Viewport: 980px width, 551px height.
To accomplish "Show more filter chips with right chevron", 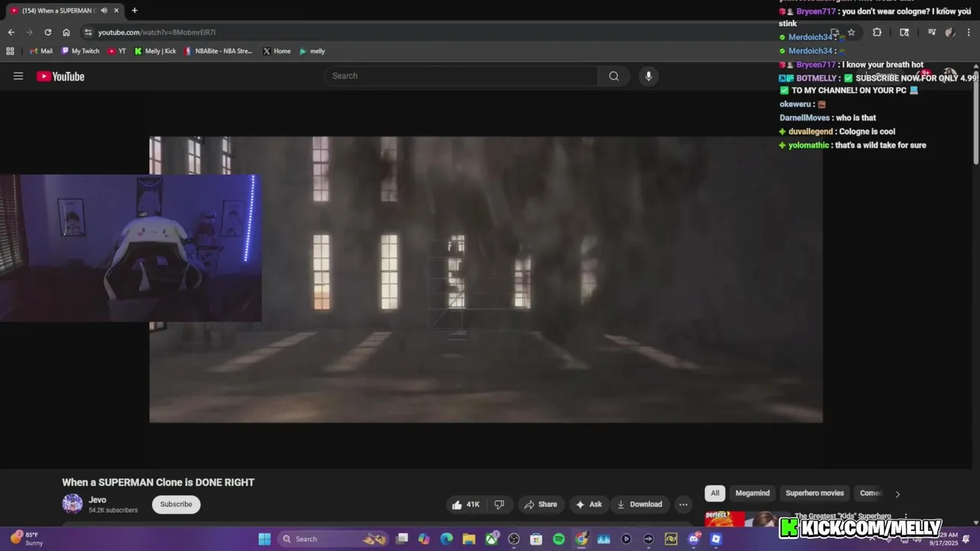I will pyautogui.click(x=897, y=494).
